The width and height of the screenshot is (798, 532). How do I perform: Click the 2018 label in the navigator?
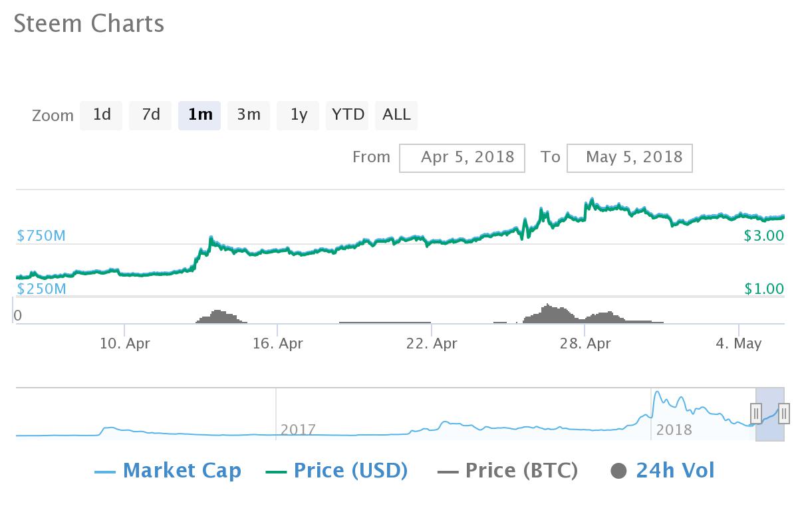(674, 430)
